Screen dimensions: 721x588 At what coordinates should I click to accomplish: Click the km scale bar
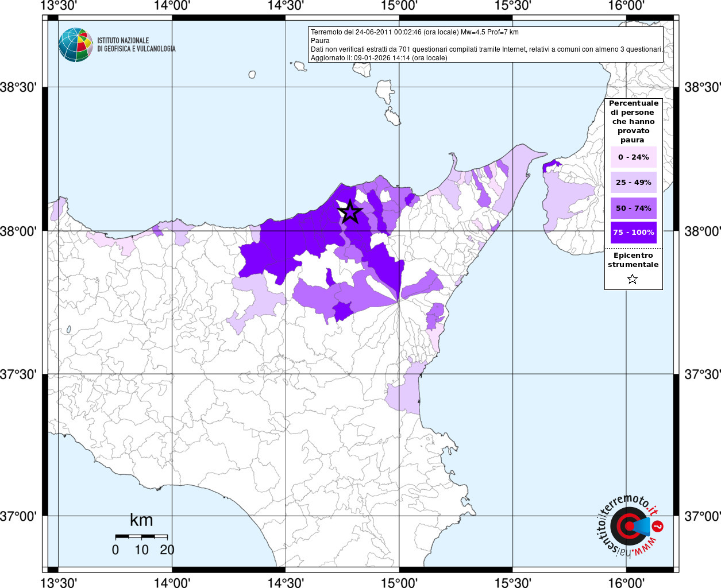141,536
